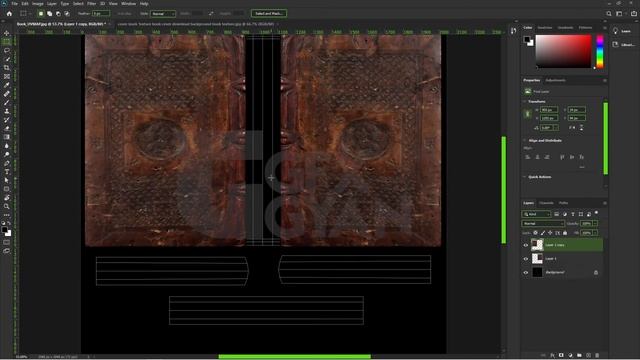Toggle the lock position icon
The image size is (640, 360).
pyautogui.click(x=550, y=233)
